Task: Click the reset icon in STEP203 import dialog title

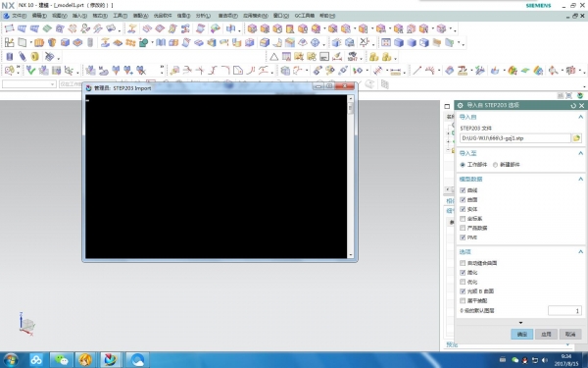Action: (573, 106)
